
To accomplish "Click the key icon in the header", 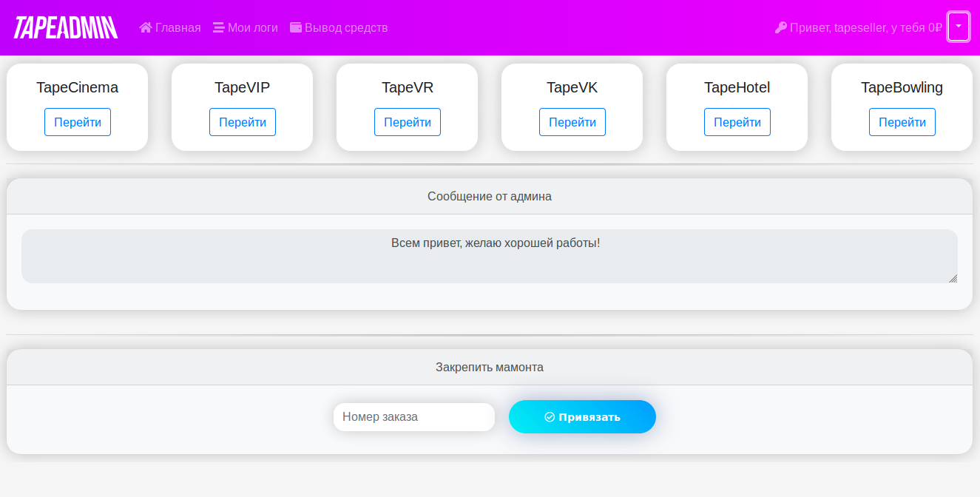I will point(781,27).
